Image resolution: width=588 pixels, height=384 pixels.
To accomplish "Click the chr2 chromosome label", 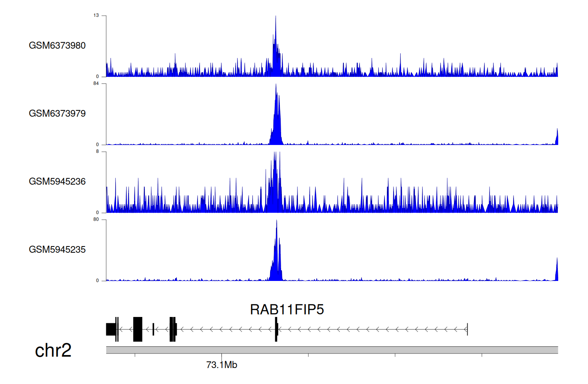I will point(53,350).
